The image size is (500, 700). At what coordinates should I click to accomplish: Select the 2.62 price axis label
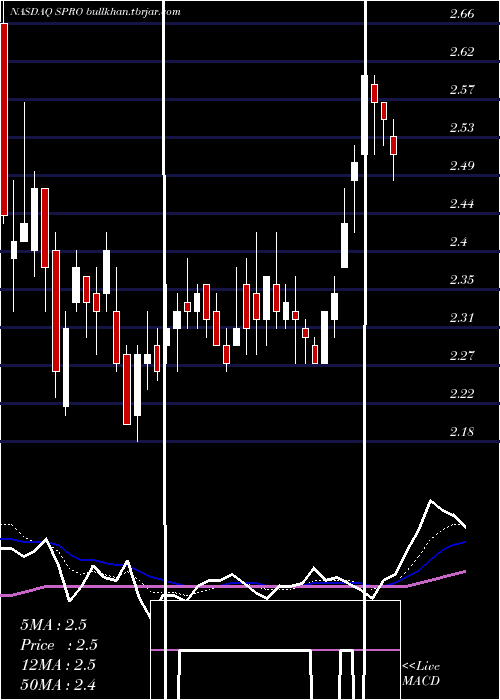[462, 52]
